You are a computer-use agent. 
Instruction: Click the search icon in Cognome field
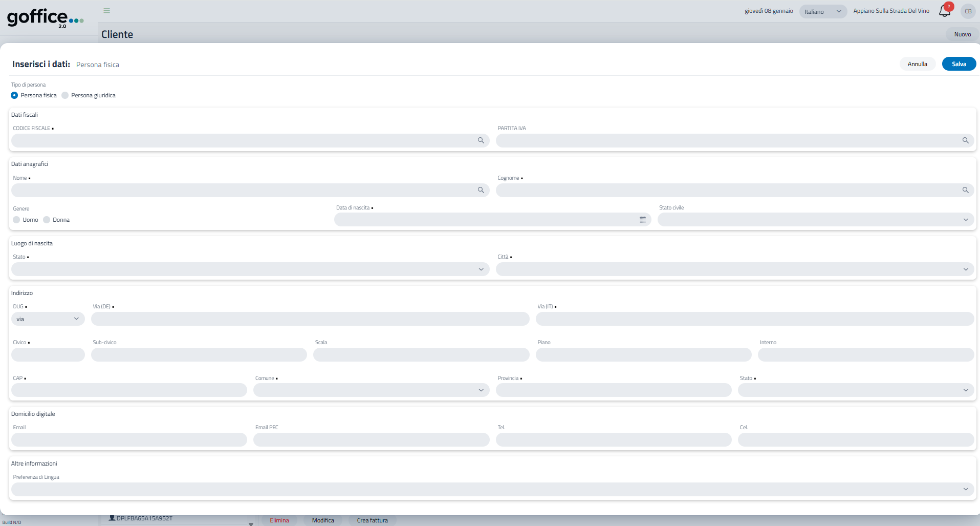coord(965,190)
